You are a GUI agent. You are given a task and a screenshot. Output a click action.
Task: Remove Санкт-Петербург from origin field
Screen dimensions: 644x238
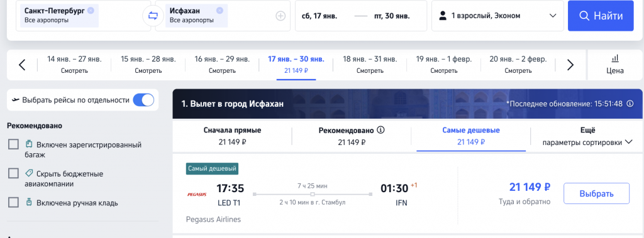click(x=91, y=11)
